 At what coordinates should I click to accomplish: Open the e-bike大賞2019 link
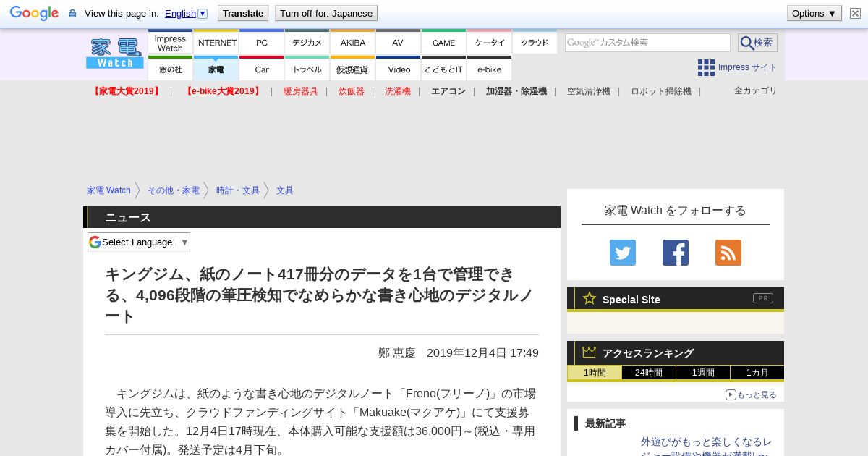(222, 91)
